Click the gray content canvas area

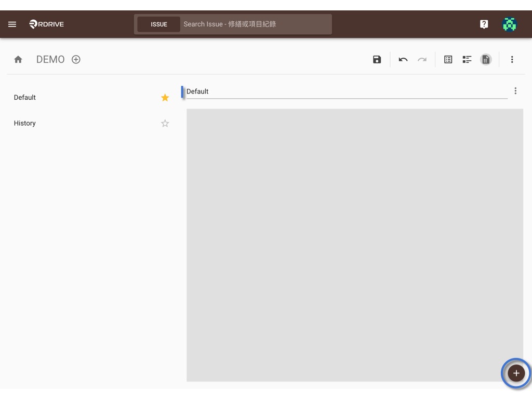354,245
